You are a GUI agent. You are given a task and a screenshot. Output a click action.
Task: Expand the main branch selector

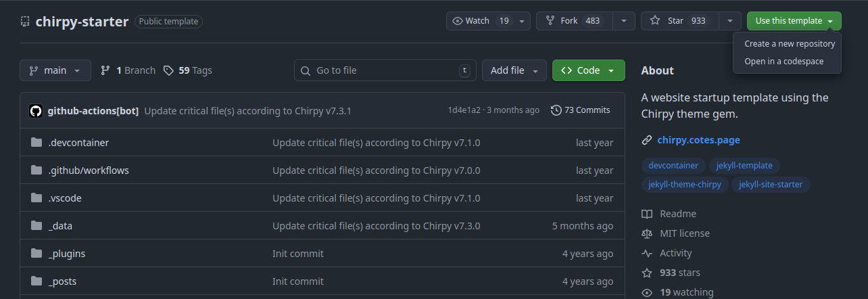click(55, 70)
